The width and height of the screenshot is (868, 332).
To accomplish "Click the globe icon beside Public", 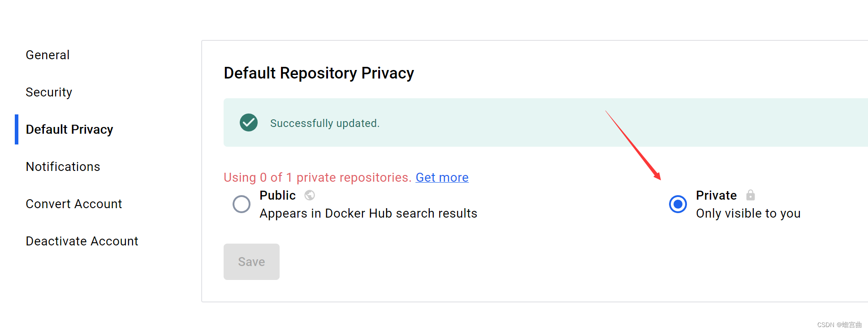I will pyautogui.click(x=310, y=195).
